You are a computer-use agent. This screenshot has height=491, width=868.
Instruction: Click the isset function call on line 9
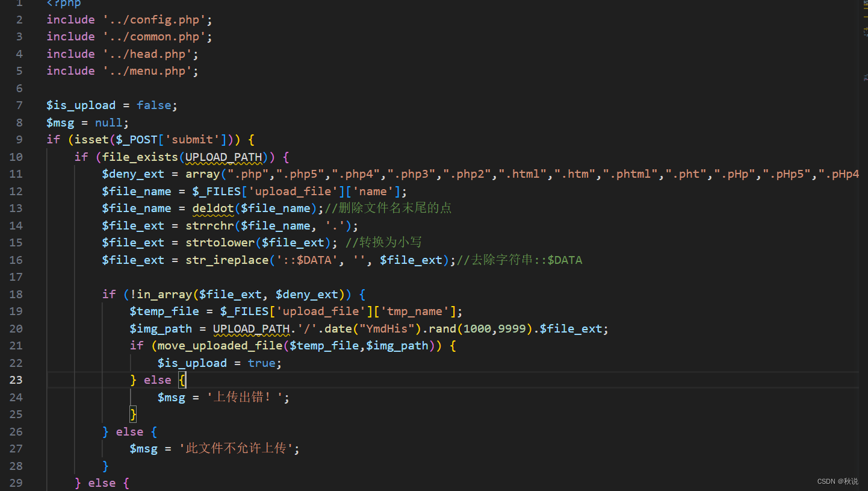point(91,140)
